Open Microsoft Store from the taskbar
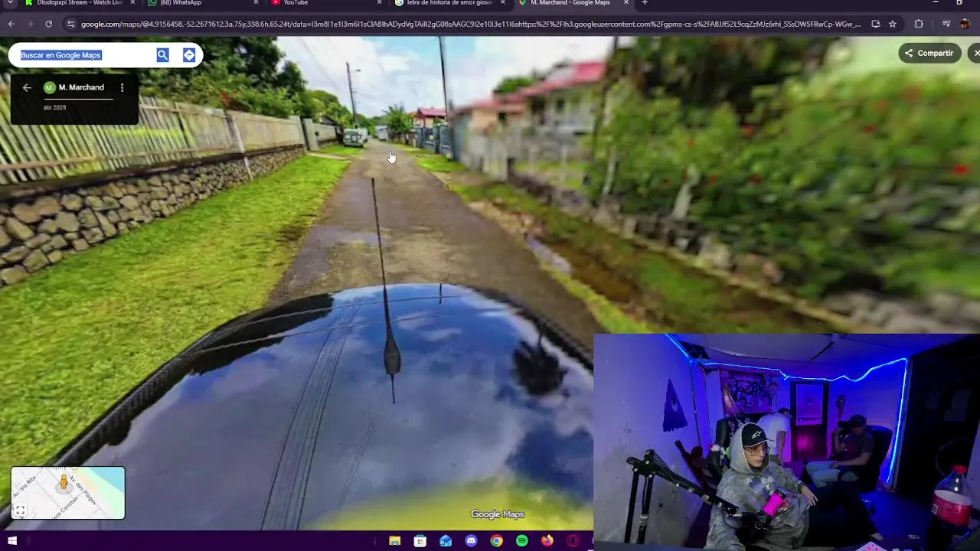The height and width of the screenshot is (551, 980). point(420,541)
